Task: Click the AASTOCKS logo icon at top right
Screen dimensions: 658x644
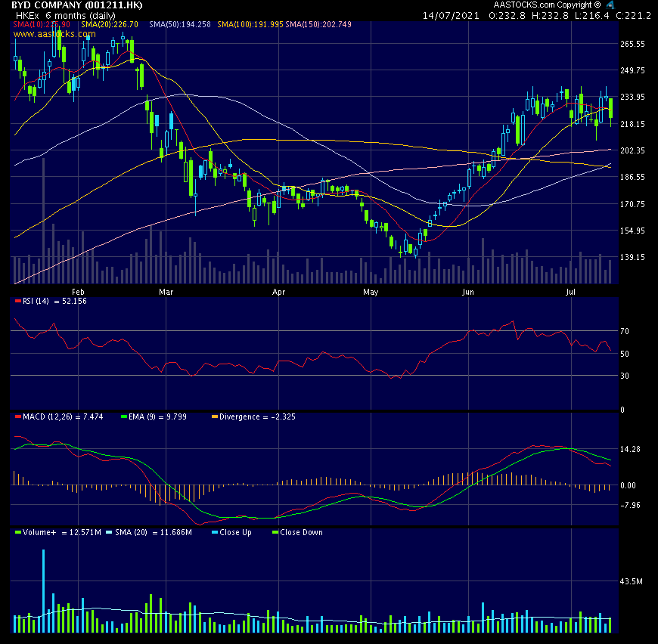Action: [x=610, y=5]
